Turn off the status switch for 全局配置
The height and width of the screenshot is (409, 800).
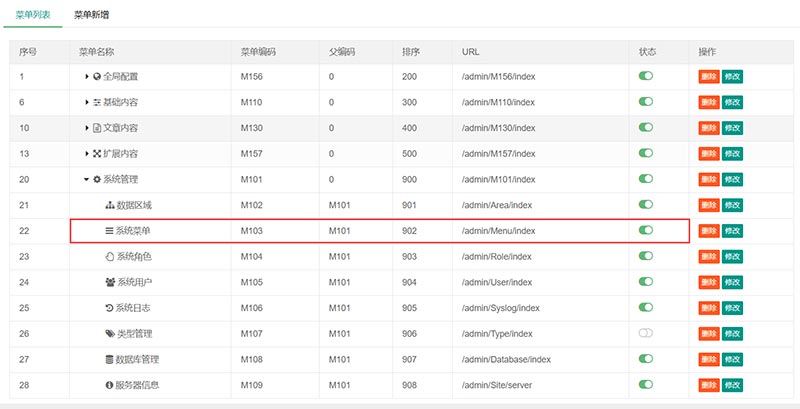[x=646, y=76]
